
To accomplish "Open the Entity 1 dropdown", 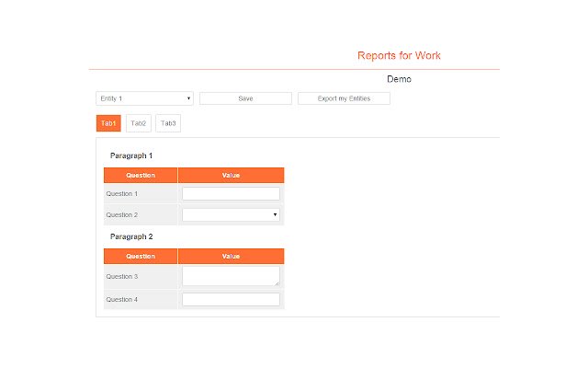I will (x=144, y=98).
